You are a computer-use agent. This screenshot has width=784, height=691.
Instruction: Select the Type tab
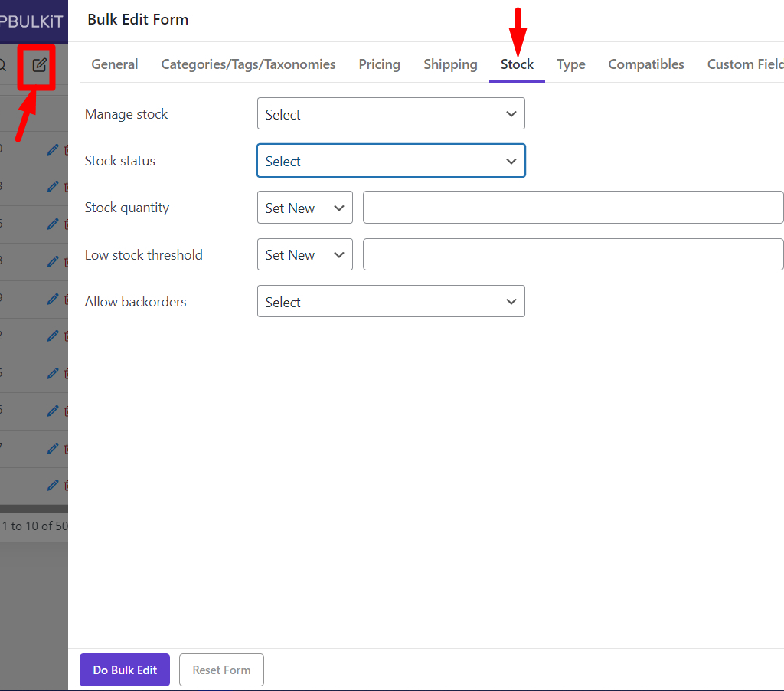[570, 64]
